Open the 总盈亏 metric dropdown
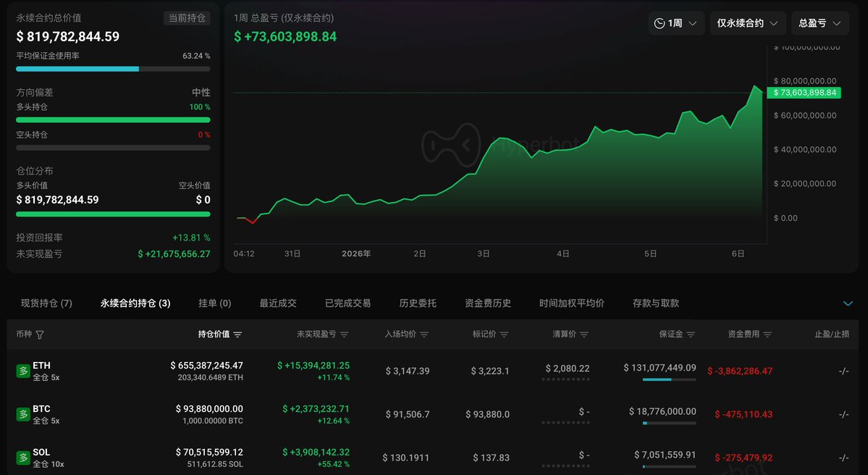Screen dimensions: 868x475 (819, 23)
